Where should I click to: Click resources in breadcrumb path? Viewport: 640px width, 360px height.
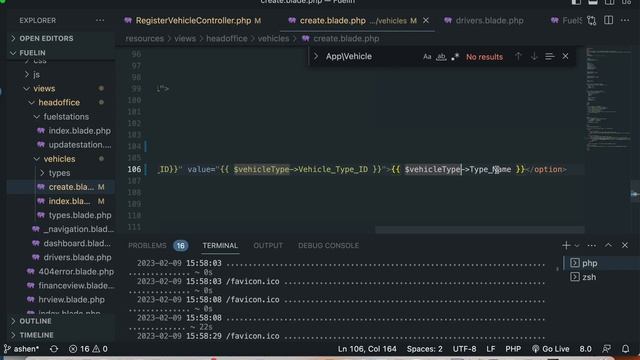coord(144,38)
